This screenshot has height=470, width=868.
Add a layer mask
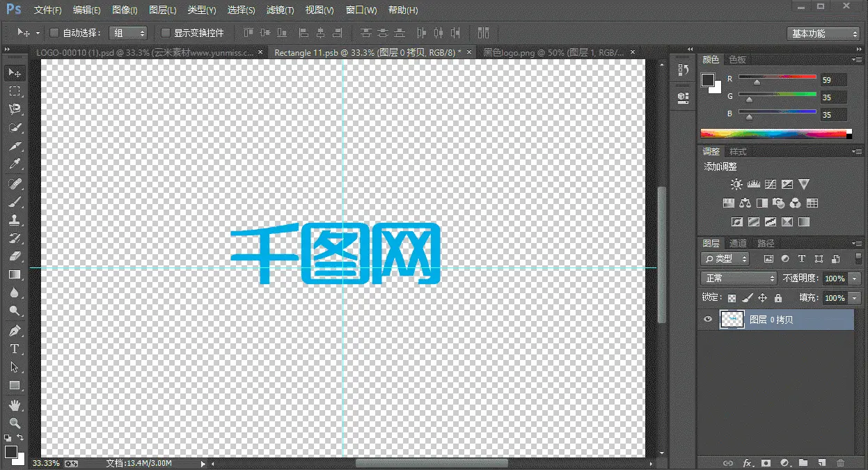coord(766,462)
